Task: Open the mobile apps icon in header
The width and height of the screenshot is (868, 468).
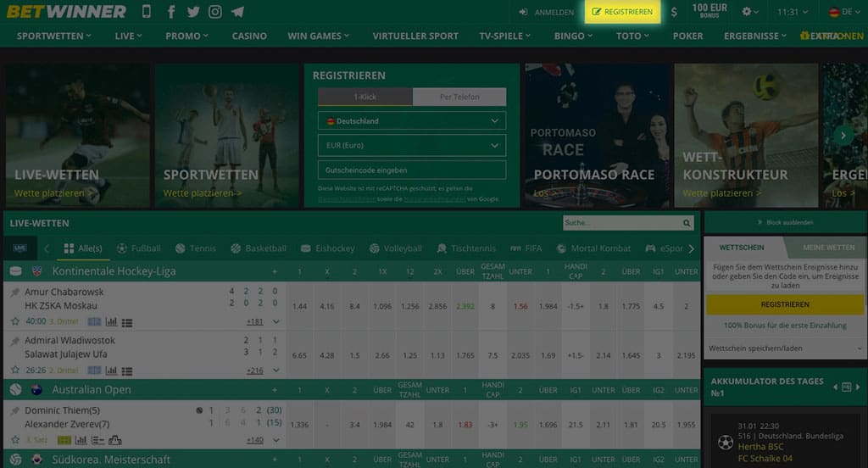Action: (x=146, y=12)
